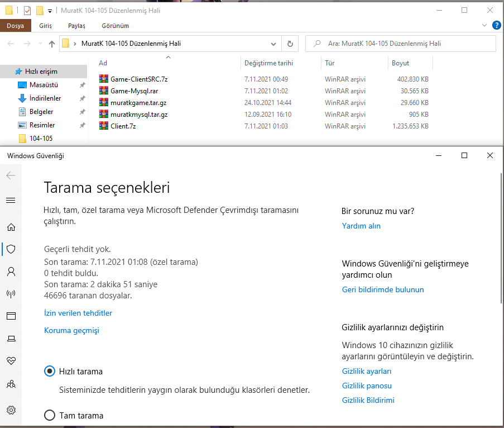
Task: Open Virus & threat protection shield icon
Action: (x=11, y=249)
